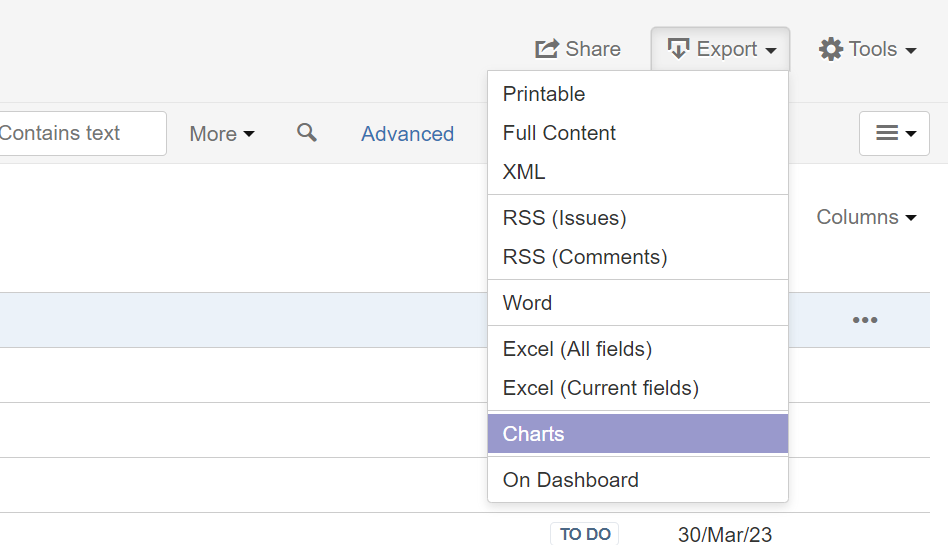Choose Full Content export option
This screenshot has width=948, height=545.
(559, 133)
